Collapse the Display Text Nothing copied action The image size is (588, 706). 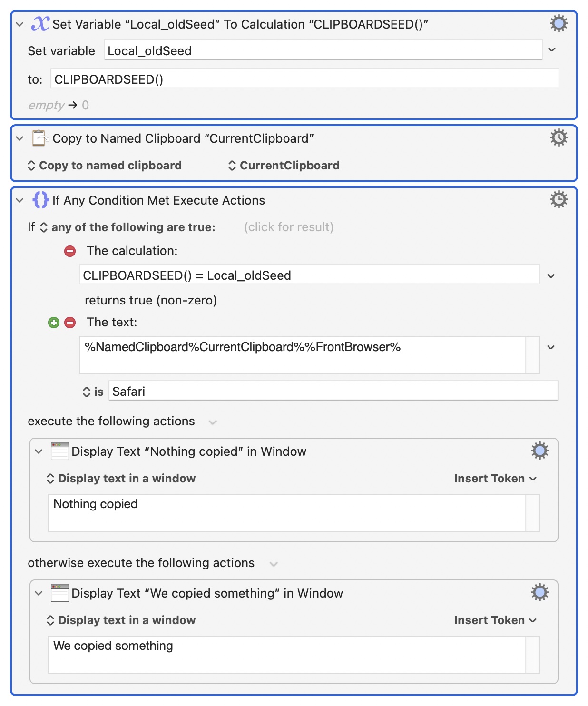39,451
